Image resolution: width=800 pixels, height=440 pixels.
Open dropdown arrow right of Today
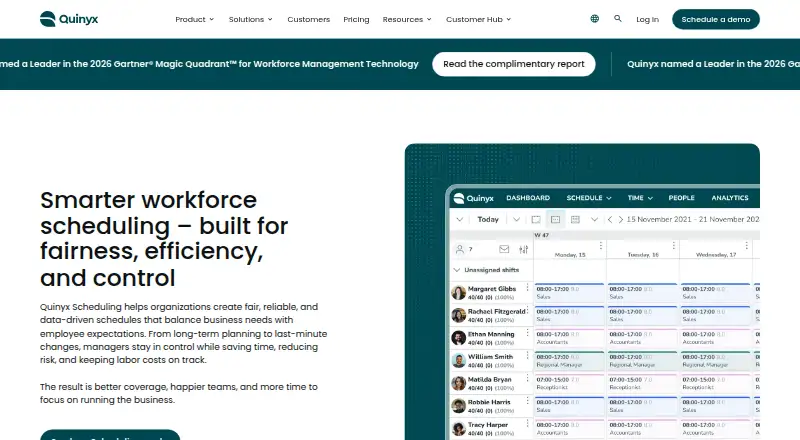coord(516,219)
